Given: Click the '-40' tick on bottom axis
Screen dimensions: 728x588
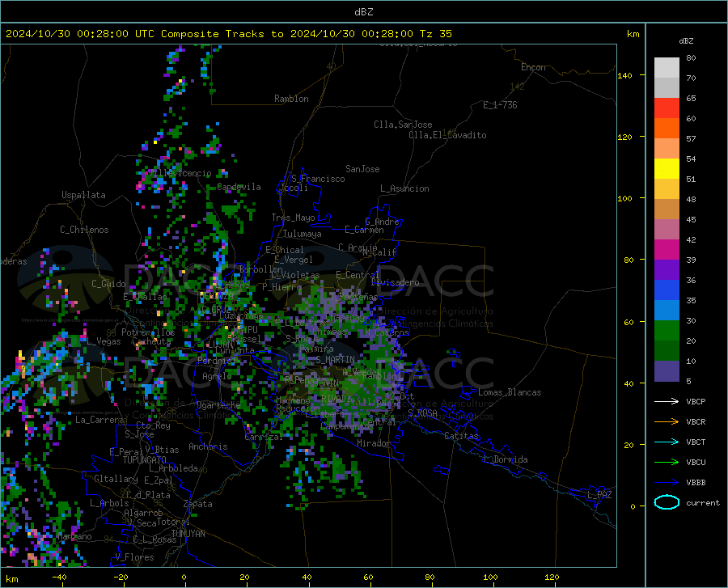Looking at the screenshot, I should 59,577.
